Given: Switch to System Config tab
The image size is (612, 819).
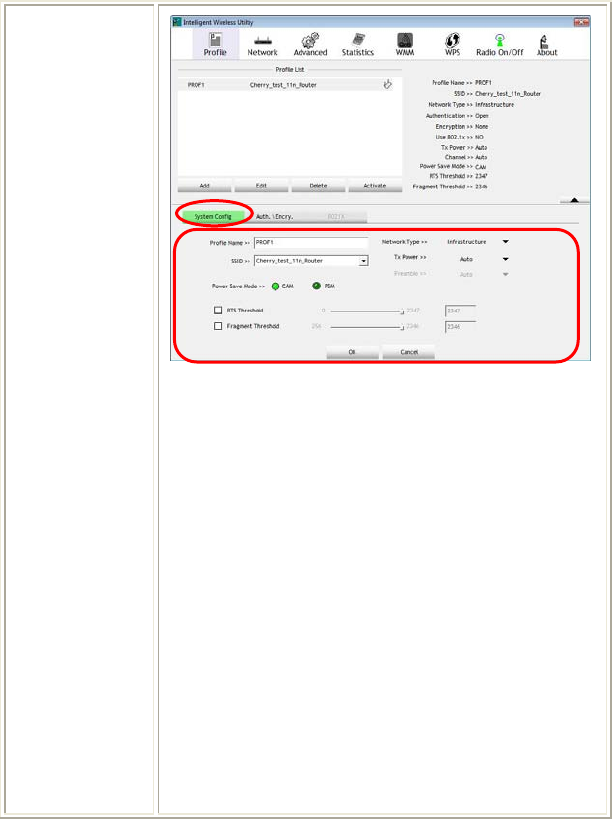Looking at the screenshot, I should pyautogui.click(x=213, y=216).
